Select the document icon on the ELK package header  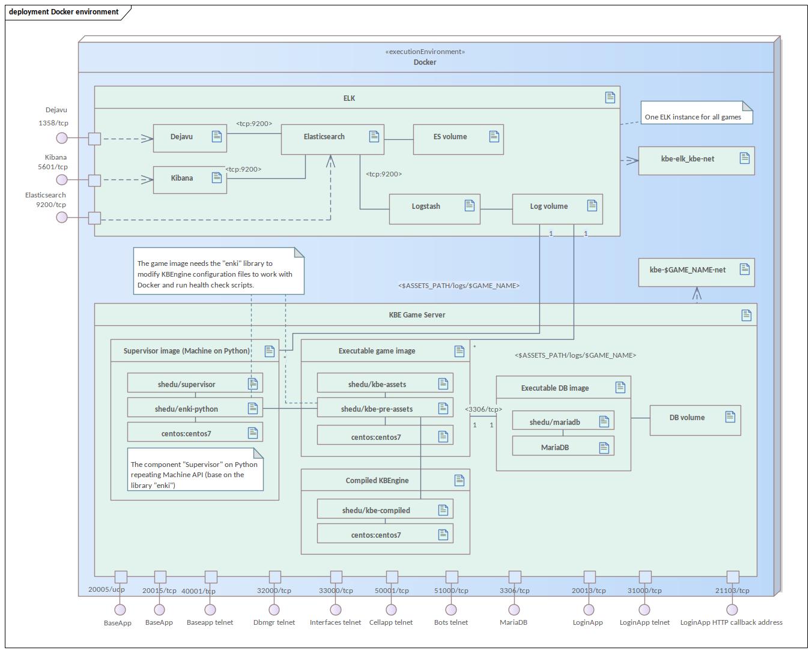[609, 97]
